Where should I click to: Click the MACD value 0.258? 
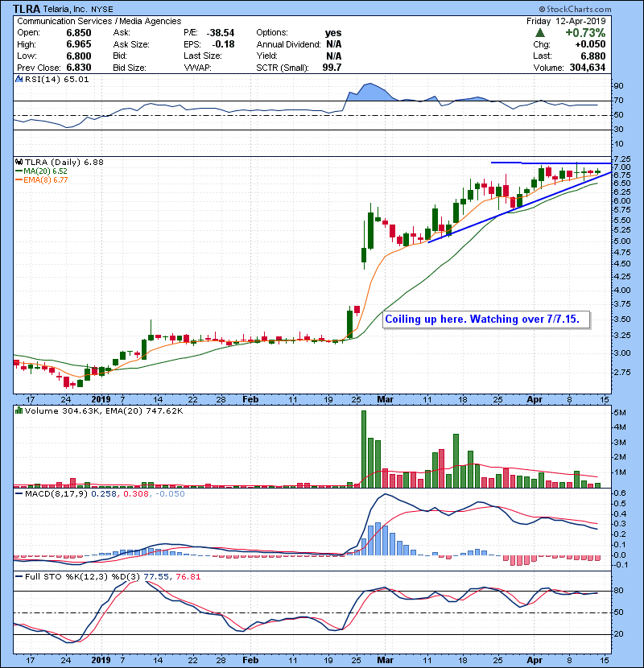[x=104, y=494]
